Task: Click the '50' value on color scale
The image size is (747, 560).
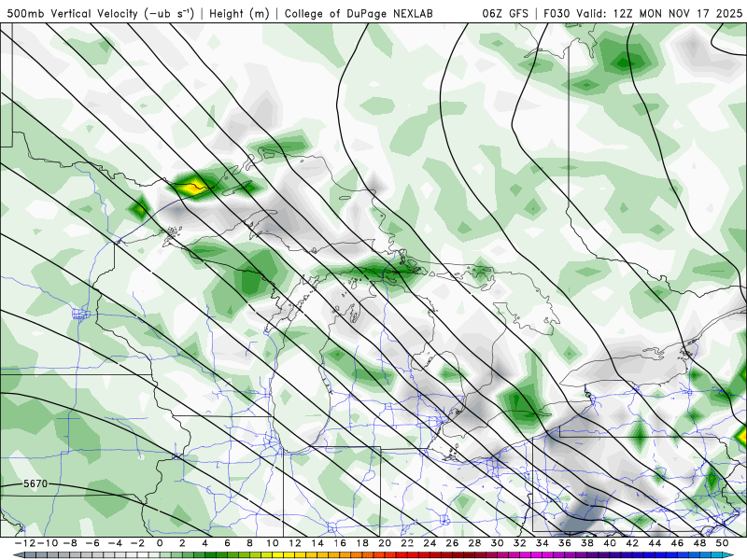Action: point(722,543)
